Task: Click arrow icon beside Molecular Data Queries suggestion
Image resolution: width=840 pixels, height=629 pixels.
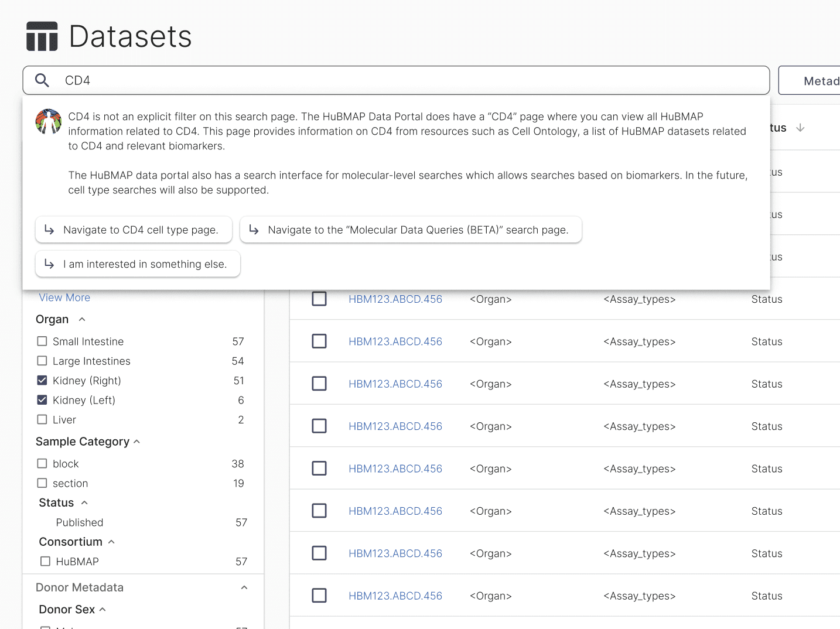Action: (254, 230)
